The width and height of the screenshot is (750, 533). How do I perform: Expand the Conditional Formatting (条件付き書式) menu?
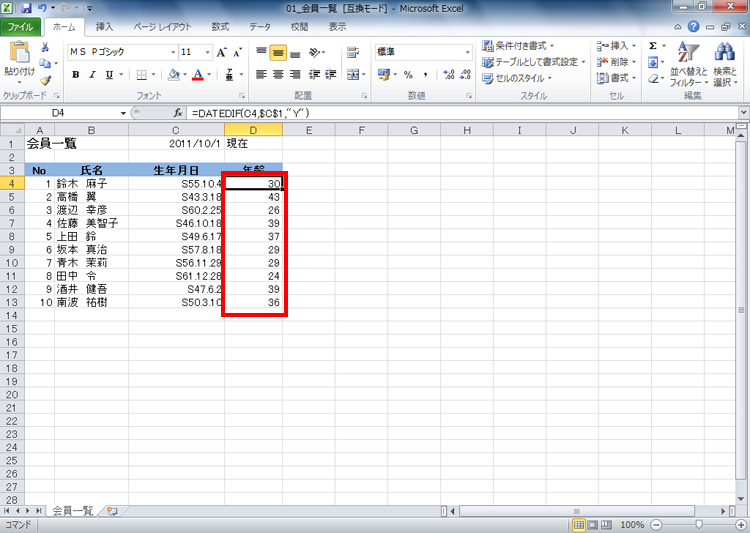pos(518,46)
